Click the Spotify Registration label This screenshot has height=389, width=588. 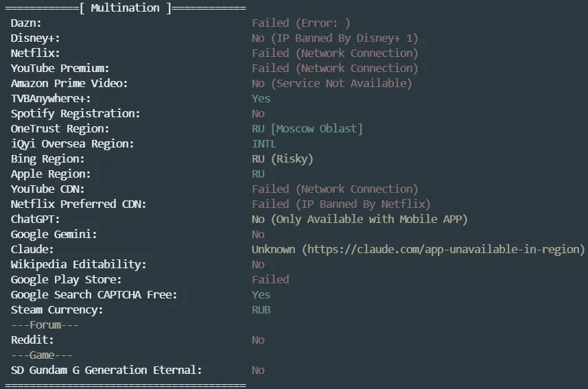75,114
